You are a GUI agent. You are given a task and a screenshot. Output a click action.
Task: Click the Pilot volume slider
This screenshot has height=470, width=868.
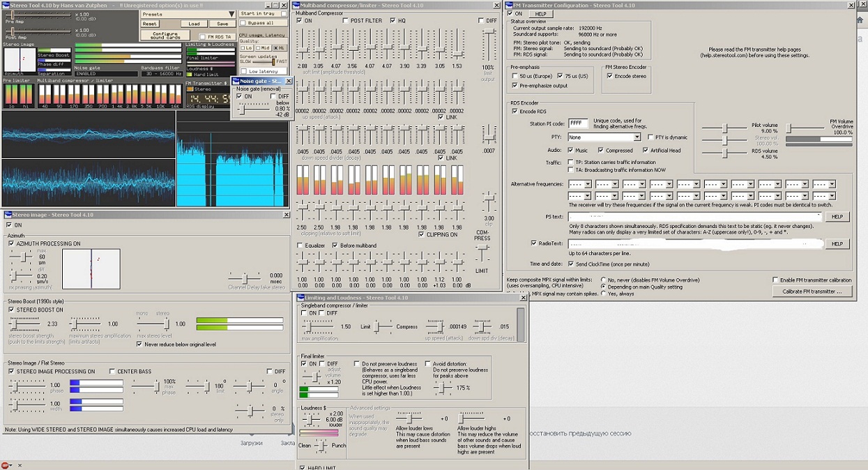(x=724, y=128)
